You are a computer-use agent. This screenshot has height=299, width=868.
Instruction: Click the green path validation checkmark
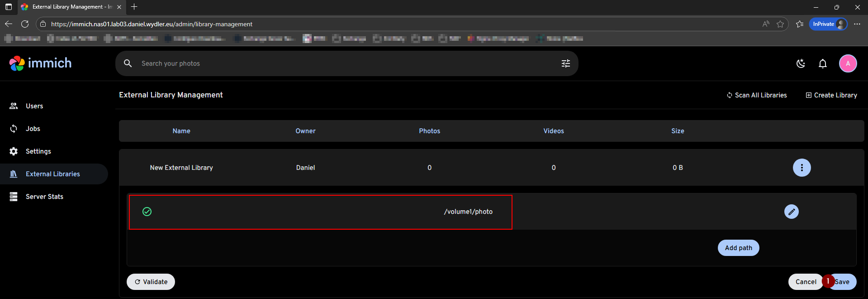click(147, 212)
